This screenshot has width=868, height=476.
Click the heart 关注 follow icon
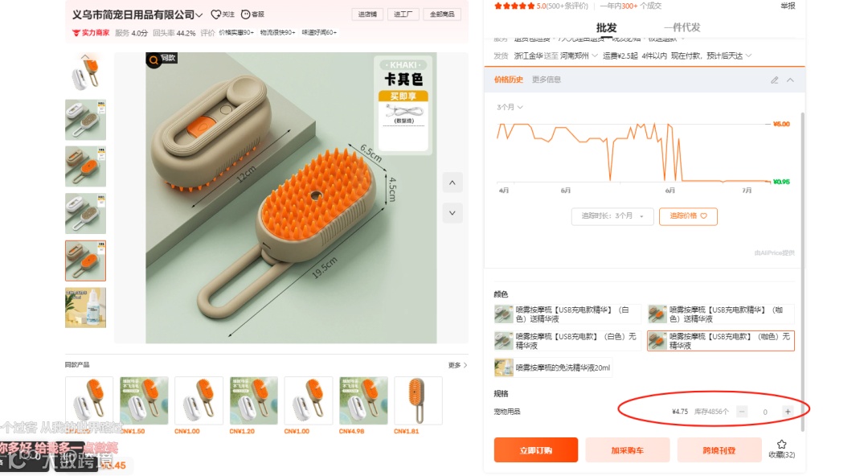[x=216, y=14]
